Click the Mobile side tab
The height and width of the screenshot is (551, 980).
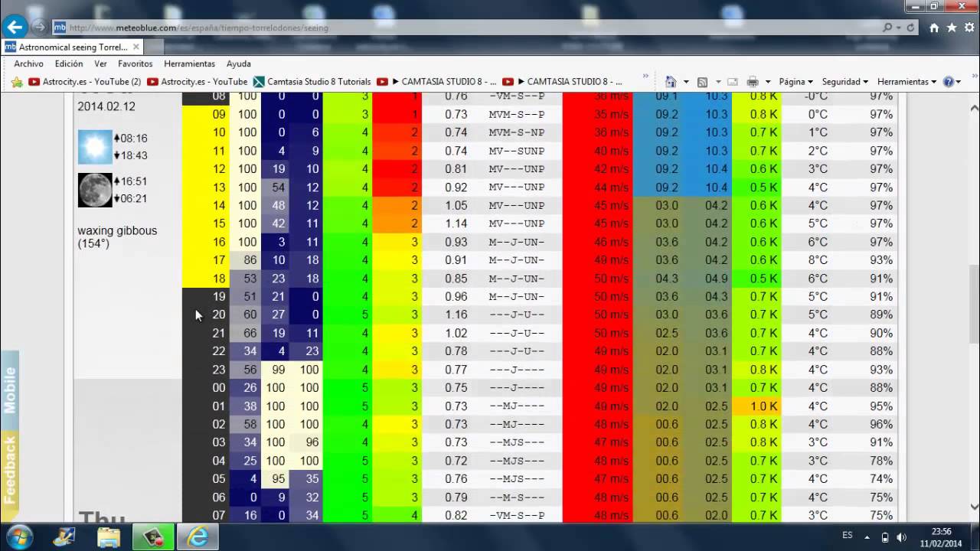[x=9, y=390]
